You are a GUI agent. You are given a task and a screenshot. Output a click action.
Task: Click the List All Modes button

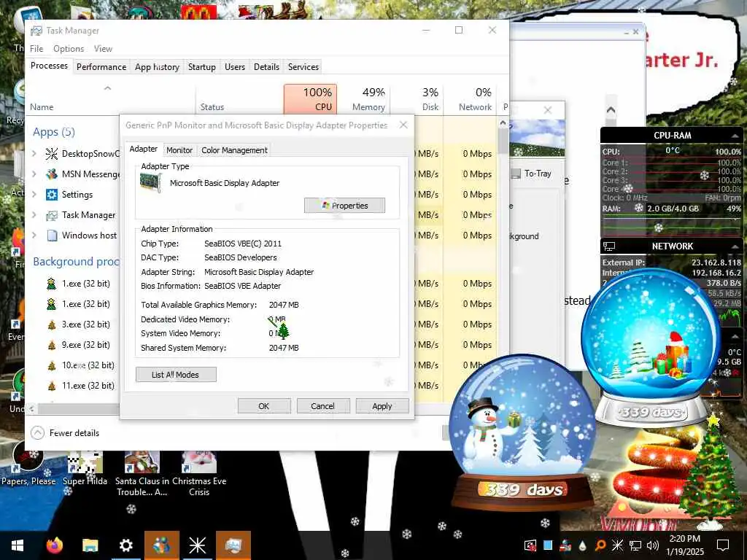coord(176,375)
